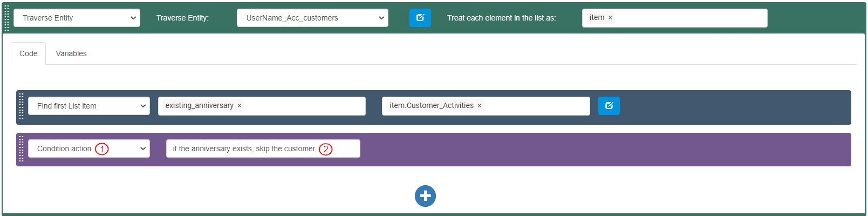Select the Code tab

click(28, 53)
